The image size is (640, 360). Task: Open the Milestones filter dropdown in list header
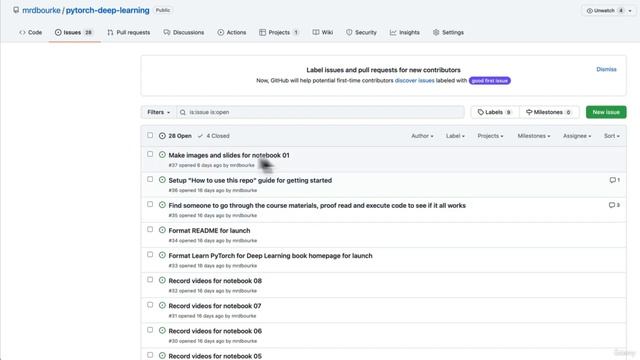point(533,136)
